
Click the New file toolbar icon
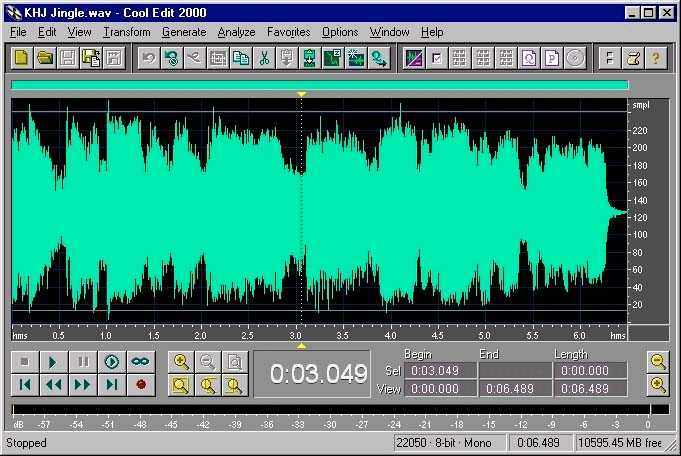tap(22, 58)
